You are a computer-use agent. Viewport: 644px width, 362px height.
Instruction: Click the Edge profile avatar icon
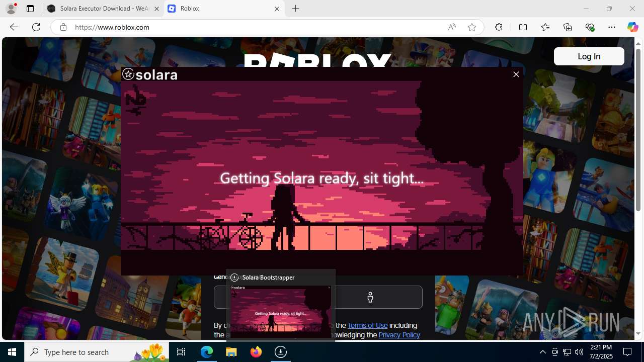(x=11, y=9)
